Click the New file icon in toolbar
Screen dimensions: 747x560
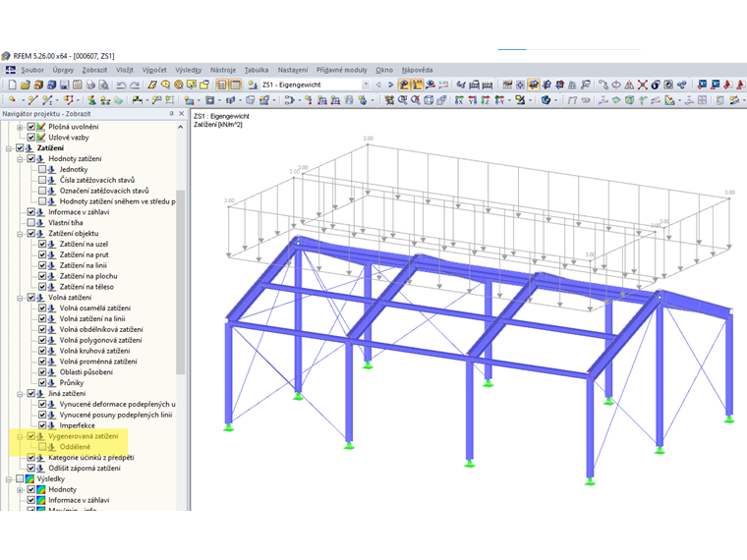[x=13, y=84]
